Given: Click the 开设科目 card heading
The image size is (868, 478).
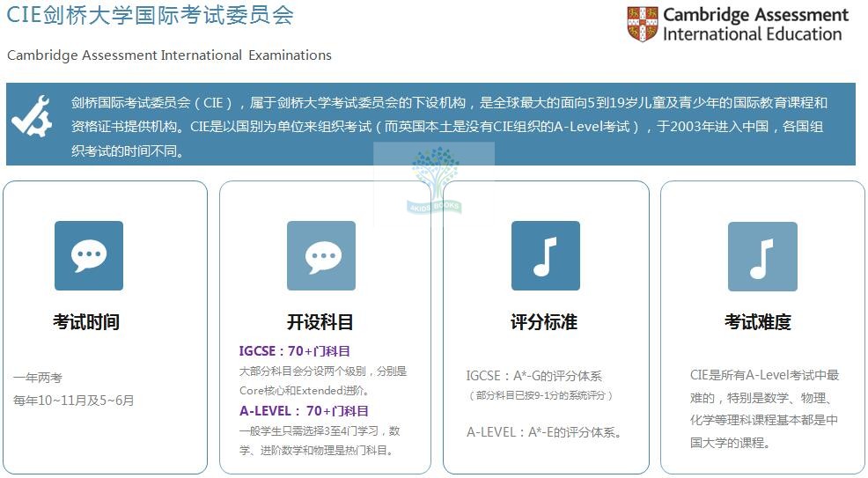Looking at the screenshot, I should [320, 321].
